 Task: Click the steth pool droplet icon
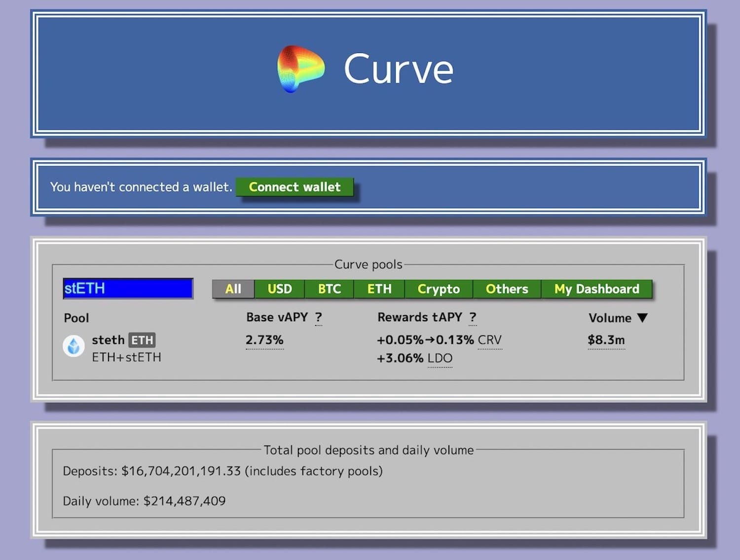74,346
